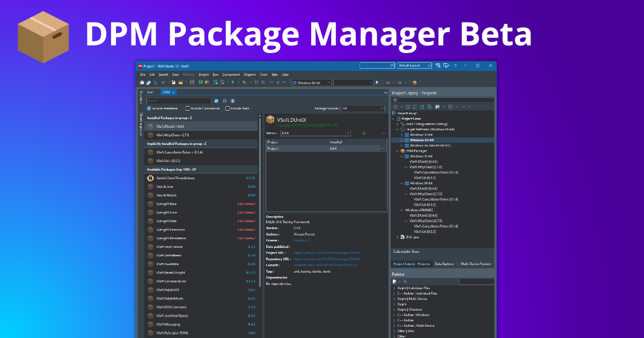Screen dimensions: 644x338
Task: Click the Palette panel pointer icon
Action: (405, 281)
